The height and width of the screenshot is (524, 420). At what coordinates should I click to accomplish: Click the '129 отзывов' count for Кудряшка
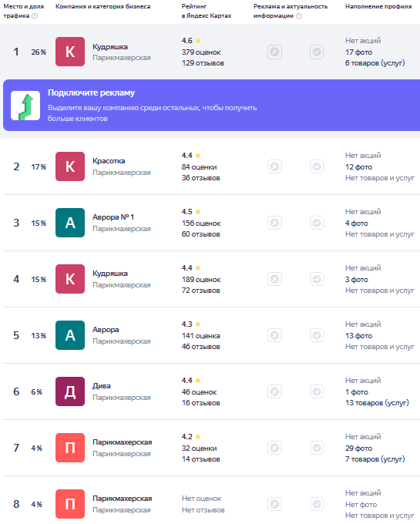203,63
